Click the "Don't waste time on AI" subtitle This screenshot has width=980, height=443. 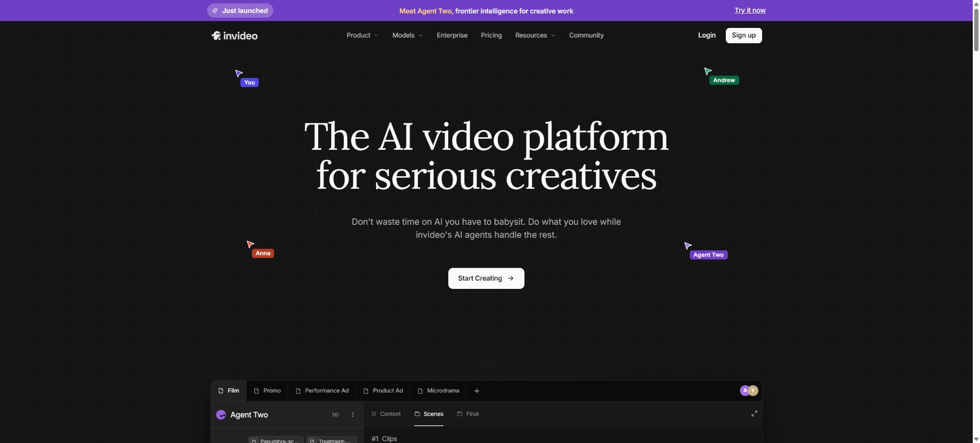[486, 228]
